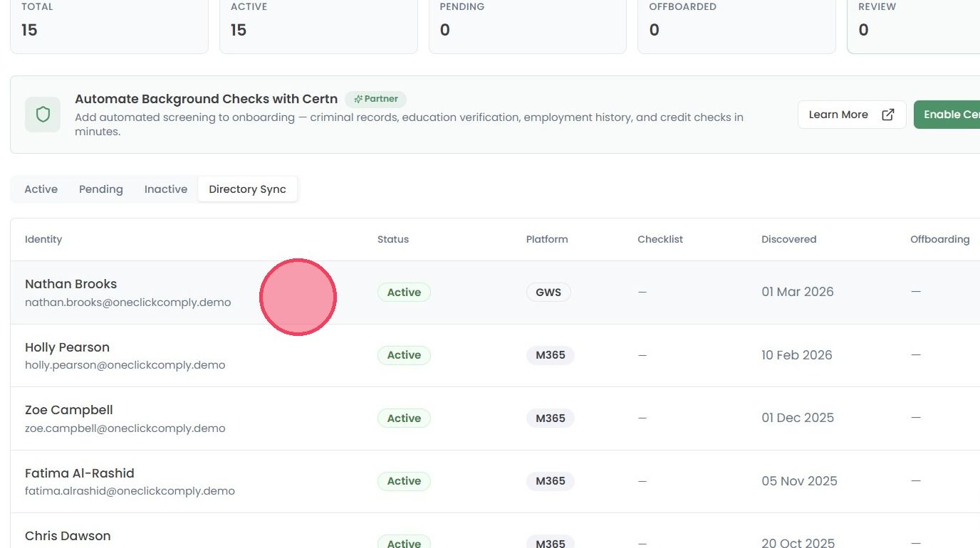Open Holly Pearson identity row
Image resolution: width=980 pixels, height=548 pixels.
pos(495,355)
